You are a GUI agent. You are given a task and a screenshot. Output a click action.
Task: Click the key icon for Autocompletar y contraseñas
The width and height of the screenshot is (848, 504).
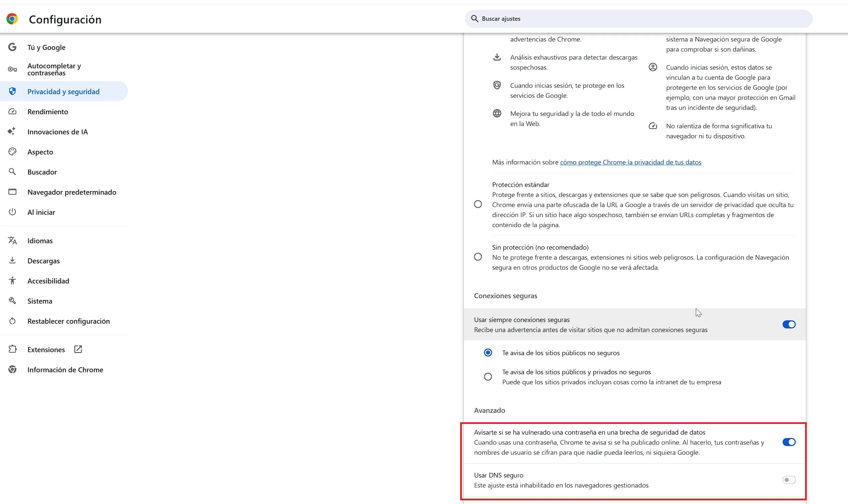12,69
